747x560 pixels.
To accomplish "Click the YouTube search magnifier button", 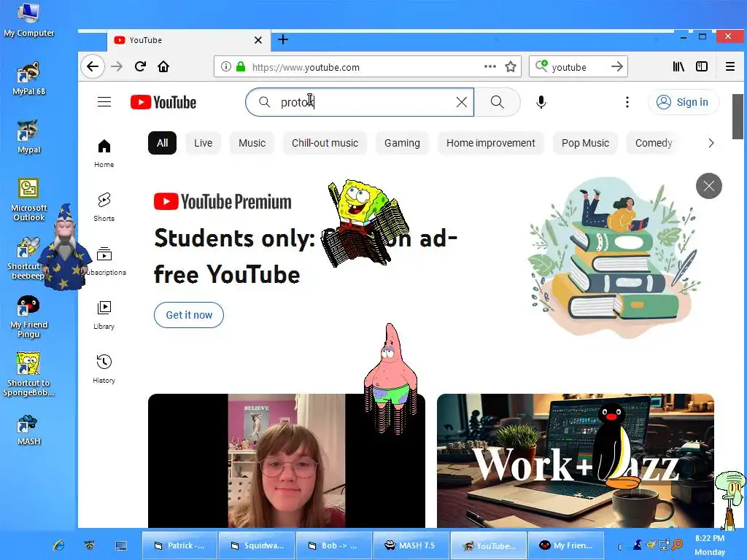I will tap(498, 102).
